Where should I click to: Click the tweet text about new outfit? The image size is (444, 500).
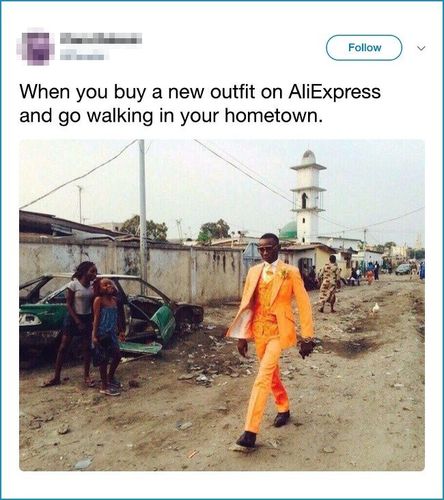200,103
